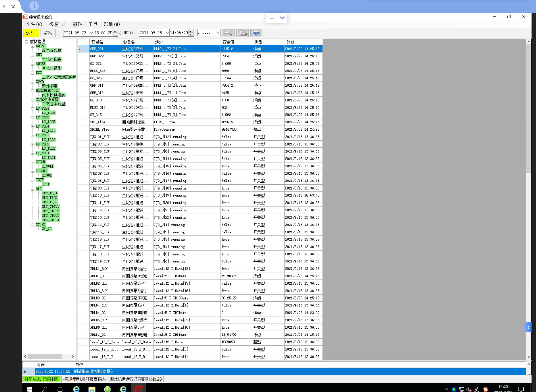Open the end date dropdown 2021-09-18
Viewport: 536px width, 392px height.
pyautogui.click(x=167, y=33)
